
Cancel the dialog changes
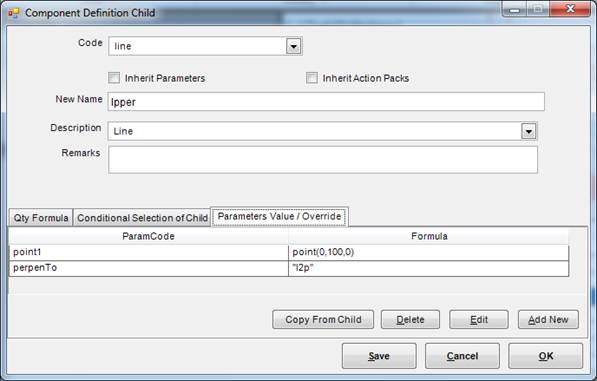(462, 356)
